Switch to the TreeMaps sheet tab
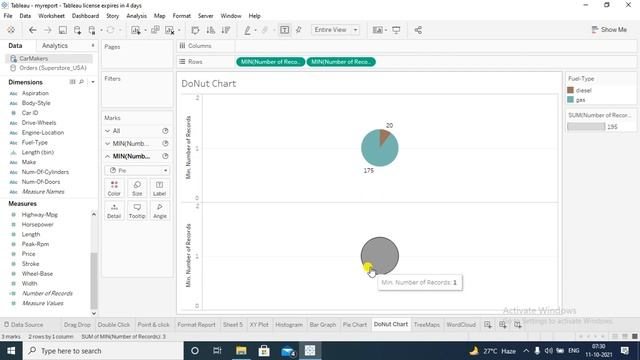The image size is (640, 360). (427, 324)
